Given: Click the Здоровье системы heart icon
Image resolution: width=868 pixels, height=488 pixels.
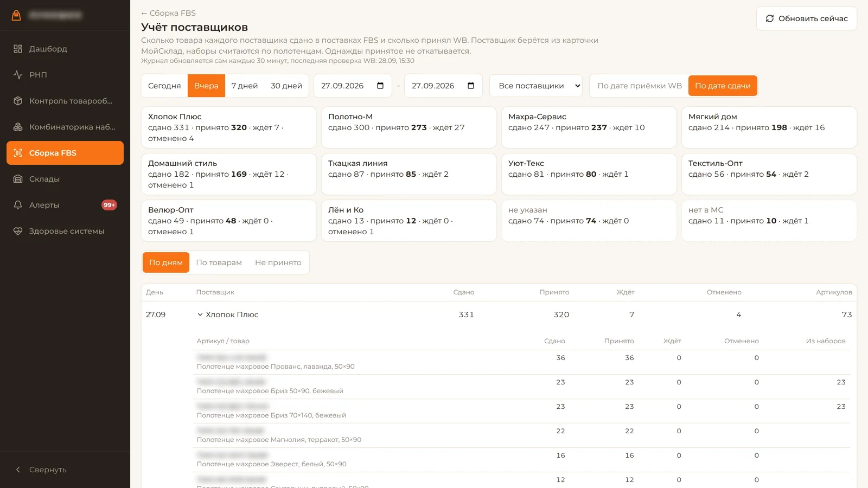Looking at the screenshot, I should [18, 231].
